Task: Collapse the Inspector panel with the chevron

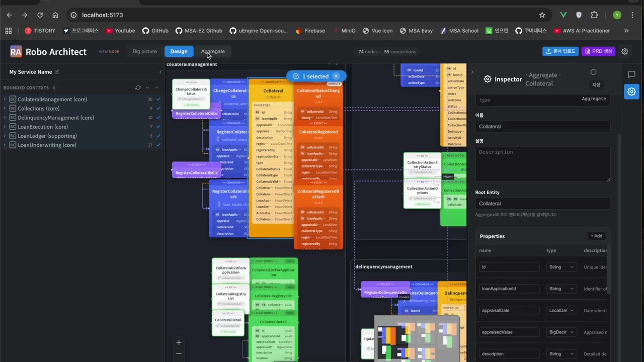Action: click(x=472, y=72)
